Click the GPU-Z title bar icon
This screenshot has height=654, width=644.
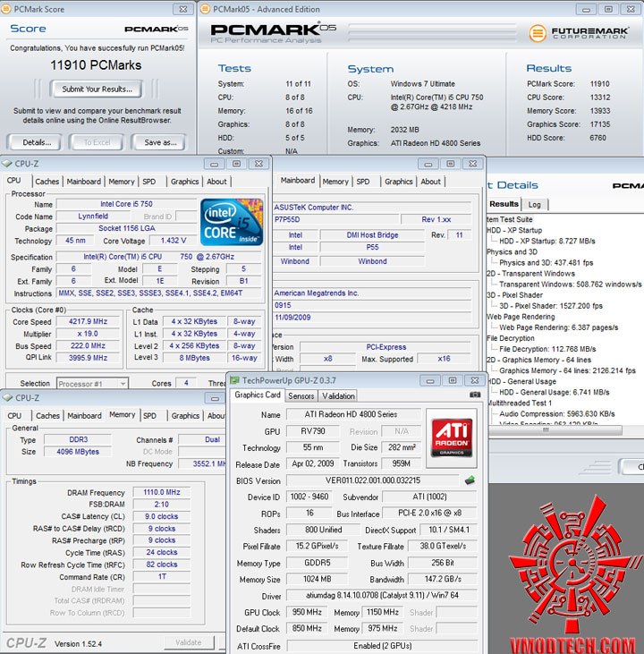[x=235, y=380]
